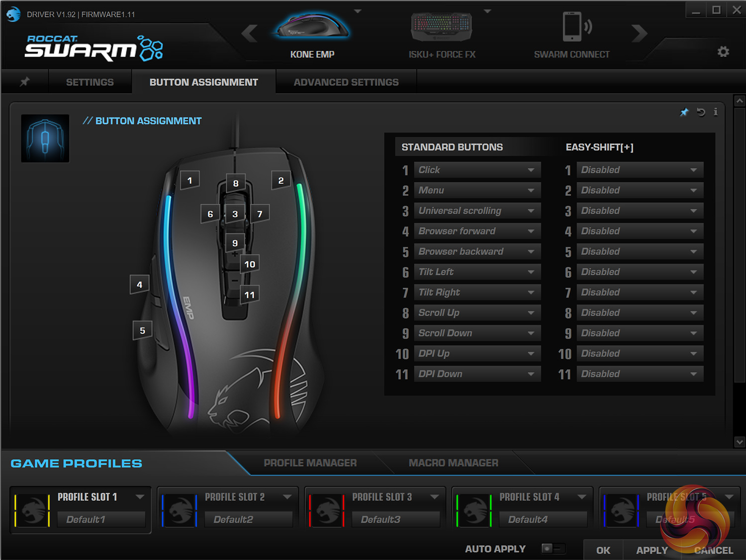
Task: Open standard button 1 Click dropdown
Action: [477, 170]
